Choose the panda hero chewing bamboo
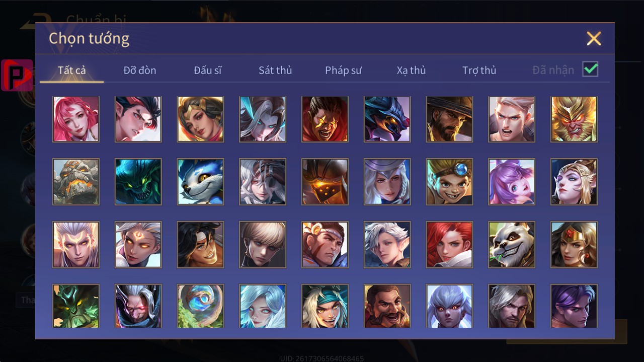The height and width of the screenshot is (362, 644). (x=512, y=244)
